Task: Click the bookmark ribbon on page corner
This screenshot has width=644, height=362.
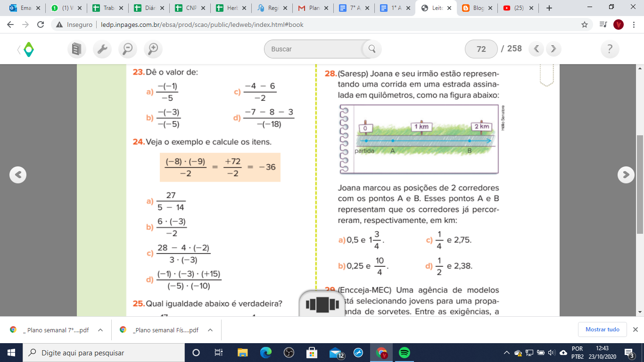Action: 546,75
